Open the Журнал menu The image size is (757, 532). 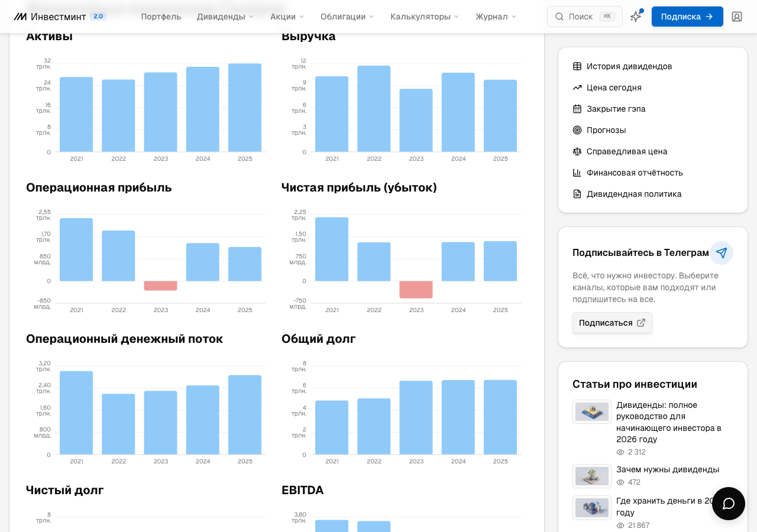click(496, 17)
